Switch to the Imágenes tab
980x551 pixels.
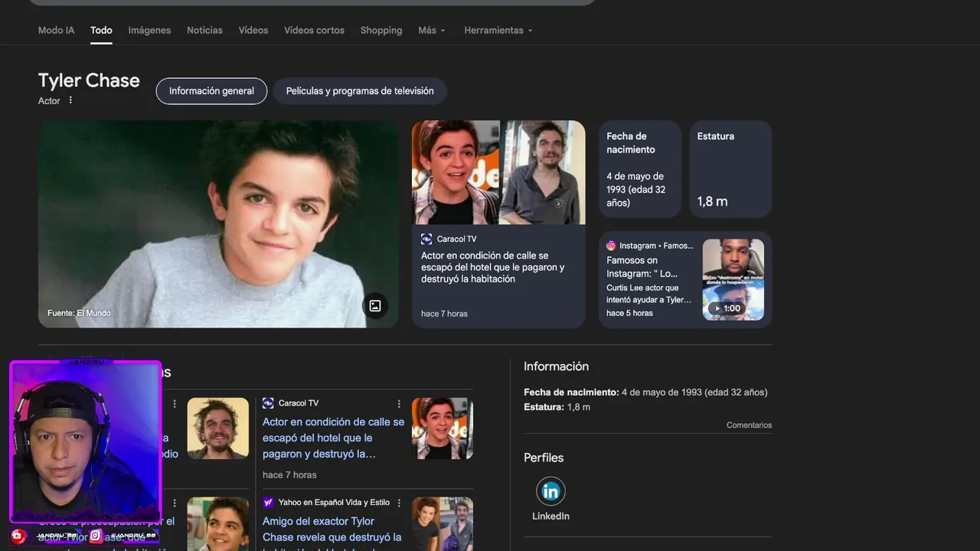[x=149, y=30]
